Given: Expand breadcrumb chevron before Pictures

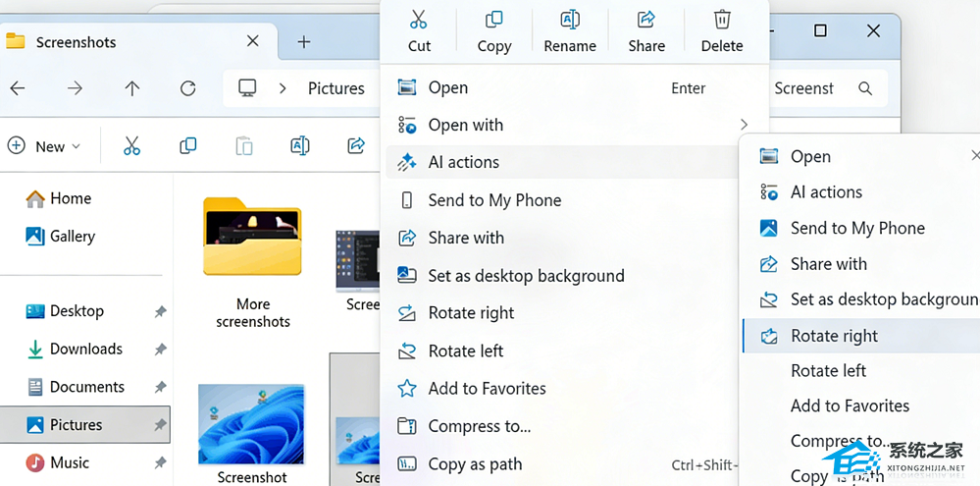Looking at the screenshot, I should pos(283,88).
